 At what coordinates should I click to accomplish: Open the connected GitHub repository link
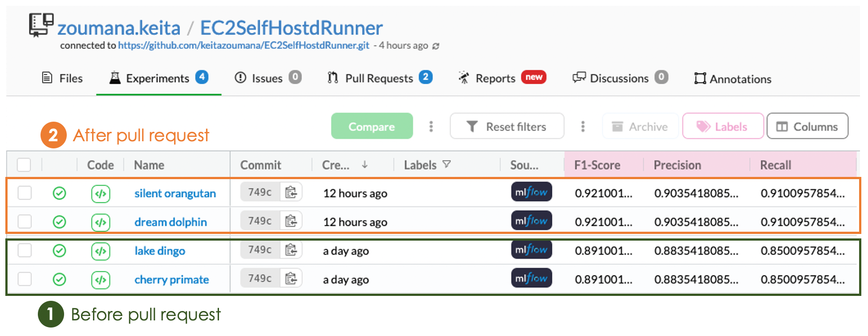tap(243, 45)
